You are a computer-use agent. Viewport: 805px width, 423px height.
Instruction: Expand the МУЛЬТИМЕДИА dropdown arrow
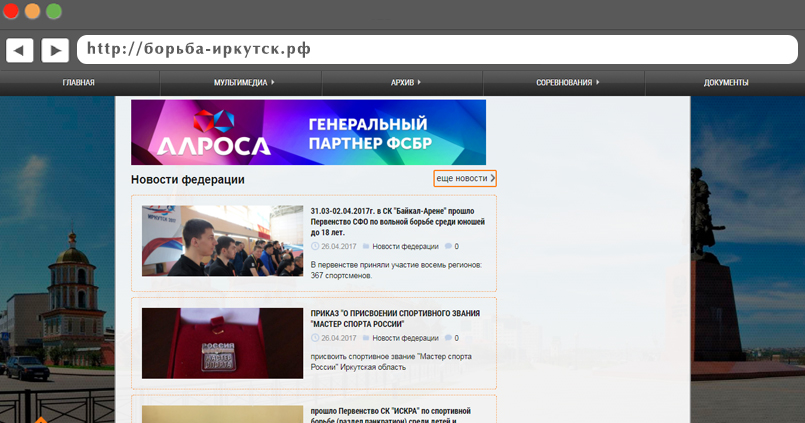pyautogui.click(x=273, y=82)
